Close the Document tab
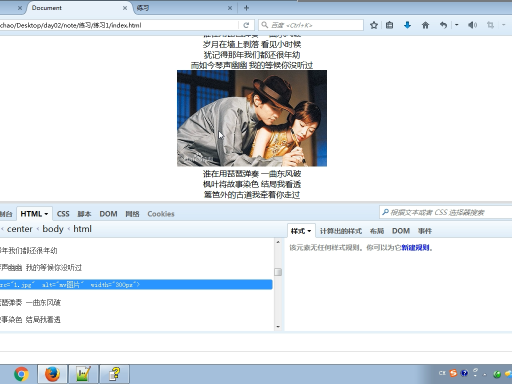 point(125,8)
